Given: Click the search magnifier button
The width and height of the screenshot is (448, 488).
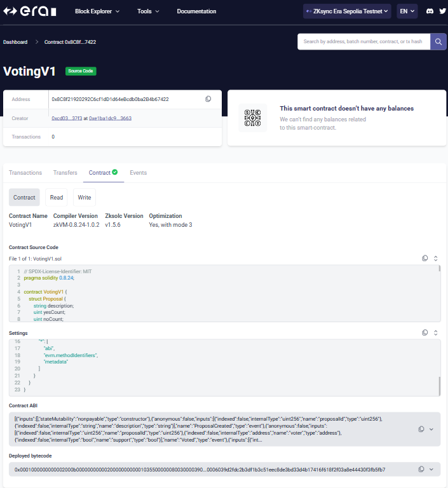Looking at the screenshot, I should click(438, 42).
